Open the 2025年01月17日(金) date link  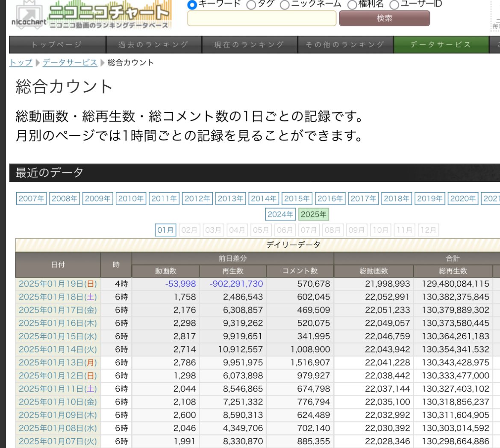click(x=58, y=310)
